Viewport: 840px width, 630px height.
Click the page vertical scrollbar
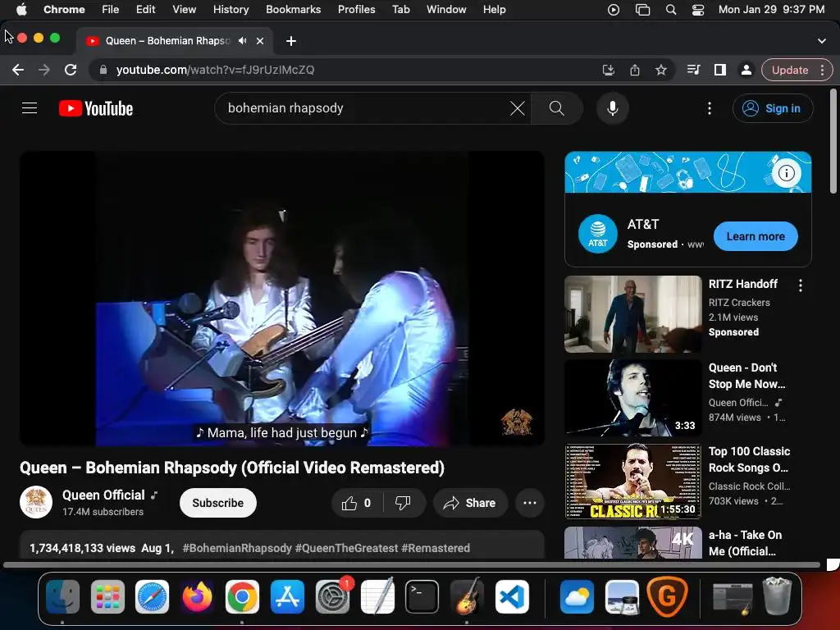click(833, 141)
